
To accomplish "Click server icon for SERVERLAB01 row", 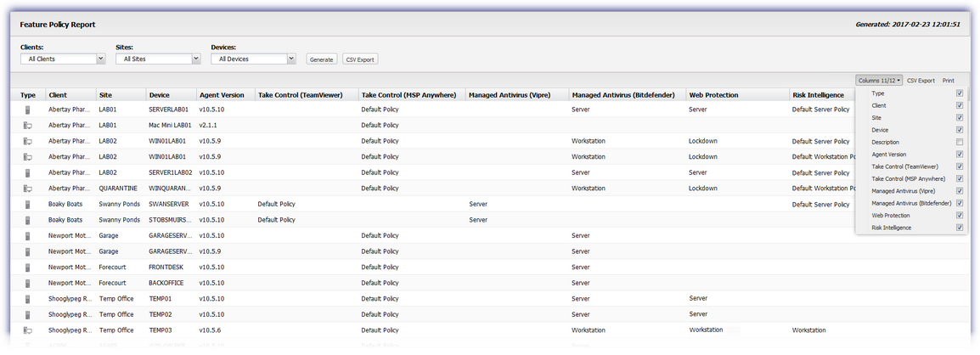I will point(27,110).
